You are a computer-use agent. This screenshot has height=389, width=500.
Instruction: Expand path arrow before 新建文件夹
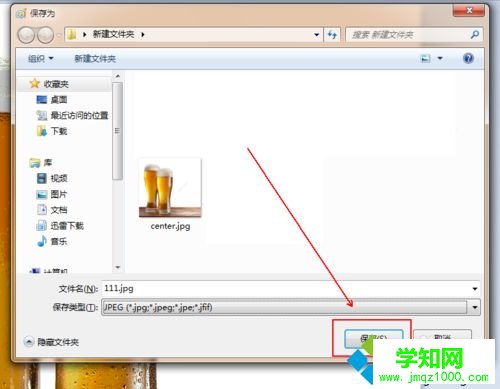tap(85, 34)
